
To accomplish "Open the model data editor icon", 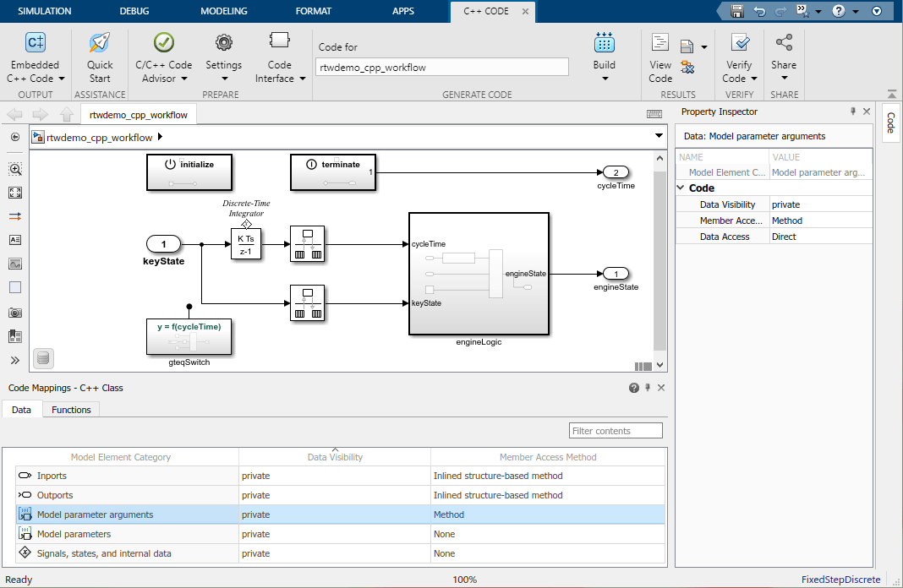I will pos(44,358).
